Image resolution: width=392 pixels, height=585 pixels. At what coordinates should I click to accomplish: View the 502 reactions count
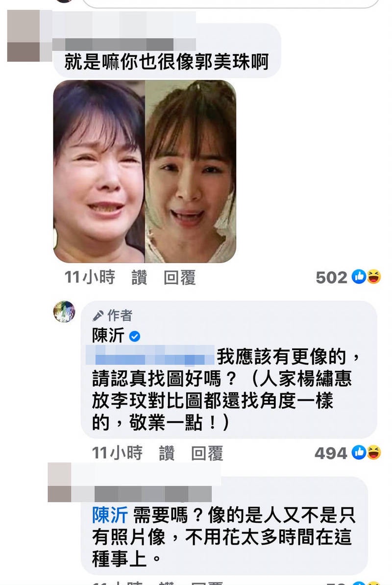331,278
